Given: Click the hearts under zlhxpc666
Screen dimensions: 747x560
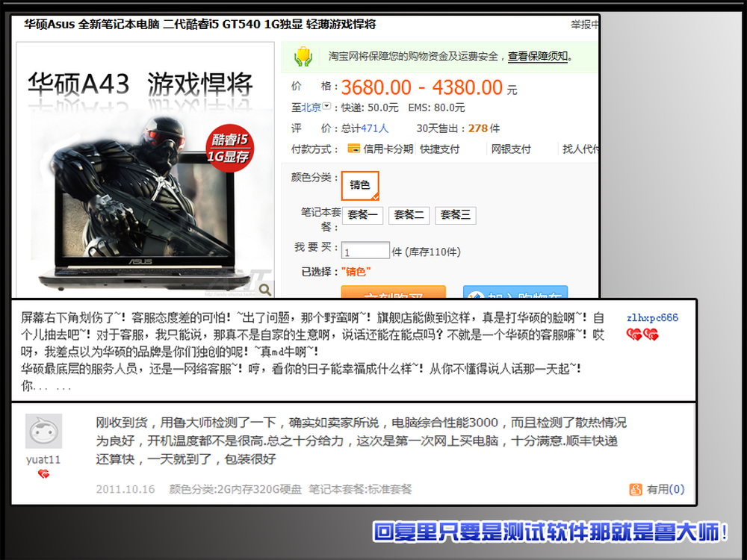Looking at the screenshot, I should [642, 335].
